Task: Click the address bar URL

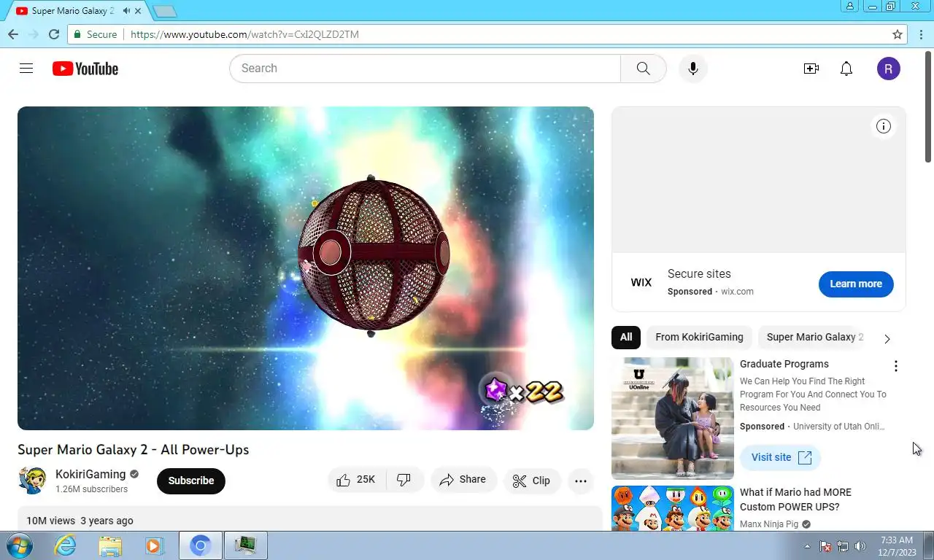Action: 244,34
